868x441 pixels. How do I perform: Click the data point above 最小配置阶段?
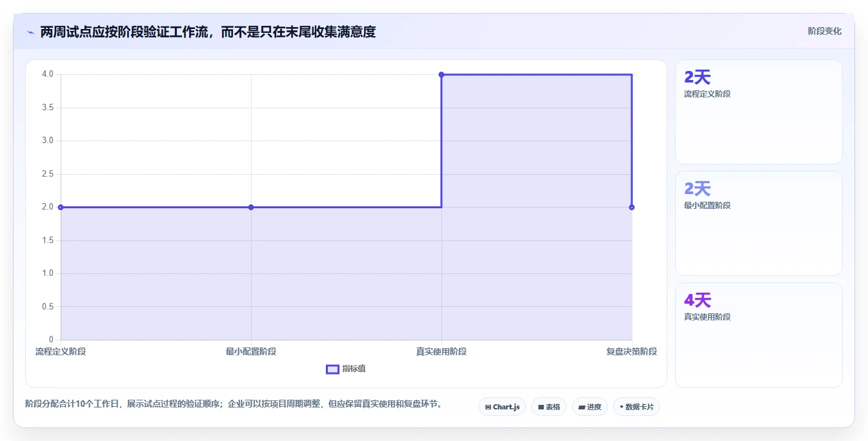(x=251, y=207)
